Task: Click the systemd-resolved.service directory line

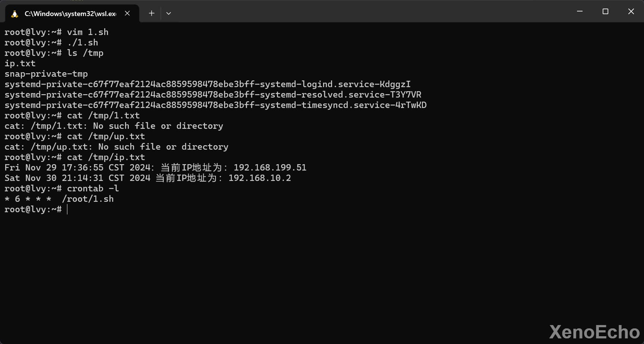Action: tap(213, 95)
